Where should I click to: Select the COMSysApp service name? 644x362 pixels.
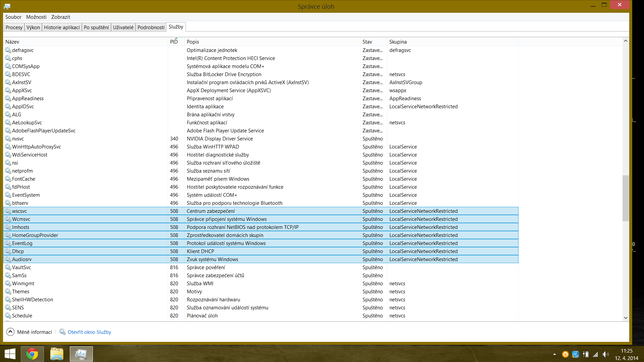pyautogui.click(x=26, y=66)
